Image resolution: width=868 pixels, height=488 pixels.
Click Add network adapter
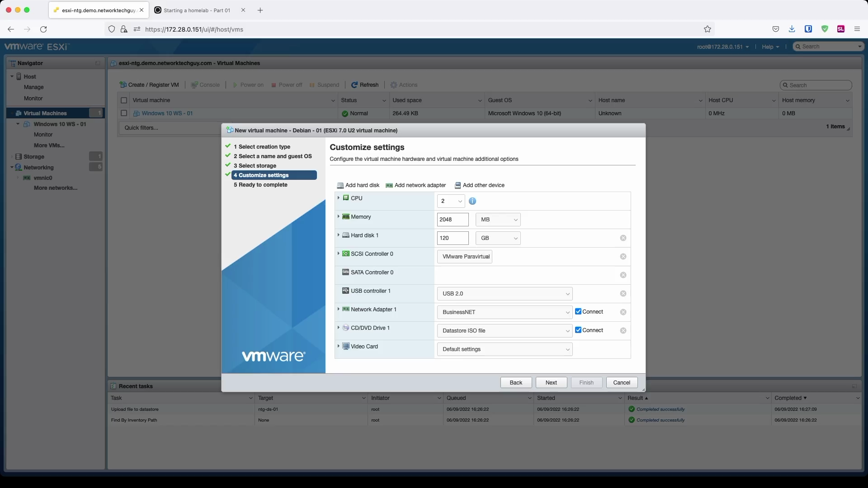[415, 185]
